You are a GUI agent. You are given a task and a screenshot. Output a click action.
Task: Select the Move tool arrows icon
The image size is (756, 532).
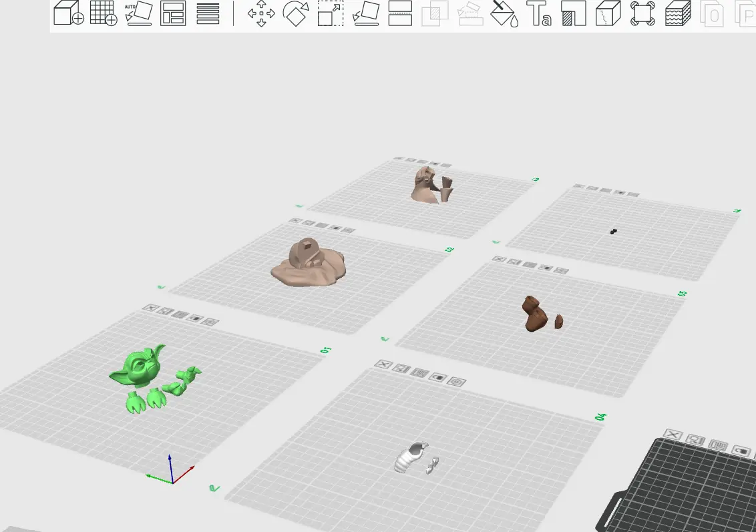pos(261,13)
